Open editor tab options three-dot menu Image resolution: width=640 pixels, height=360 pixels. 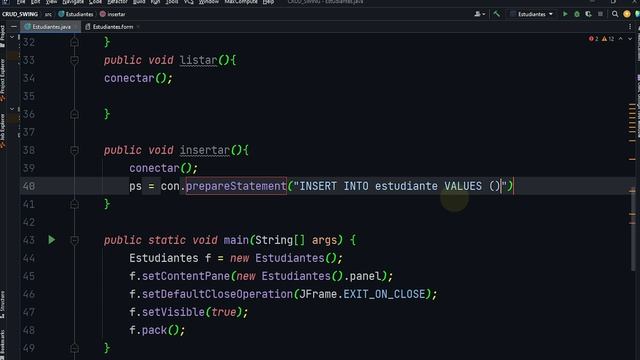coord(630,27)
